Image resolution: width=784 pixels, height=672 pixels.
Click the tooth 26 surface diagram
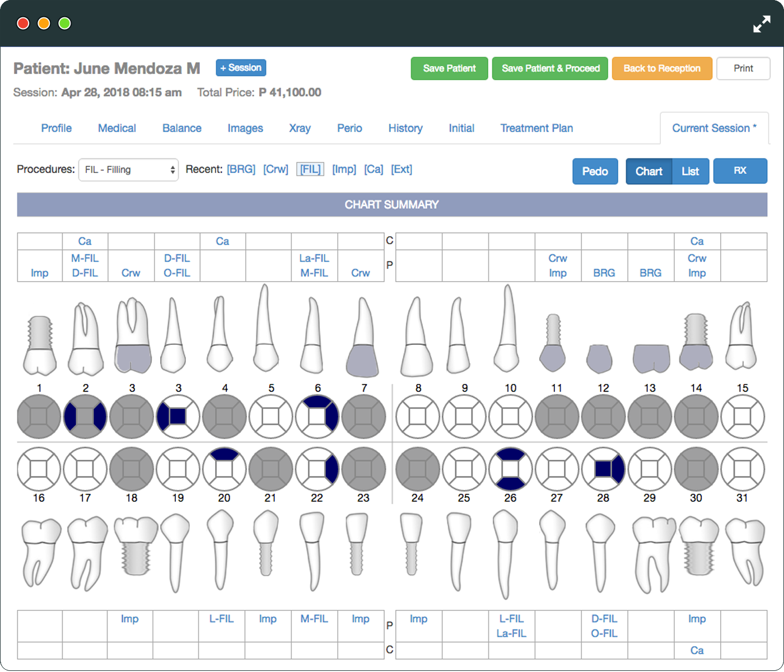(510, 469)
